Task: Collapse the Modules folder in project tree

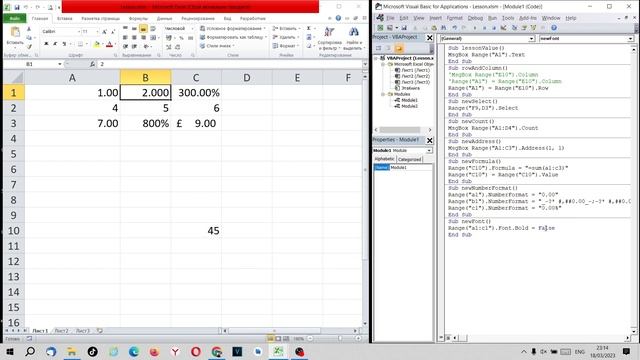Action: 383,94
